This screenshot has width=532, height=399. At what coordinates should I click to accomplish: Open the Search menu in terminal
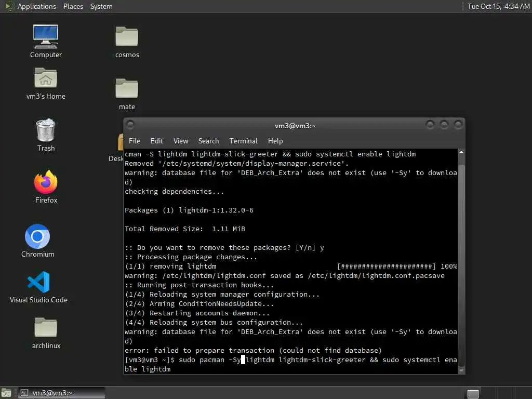coord(209,141)
